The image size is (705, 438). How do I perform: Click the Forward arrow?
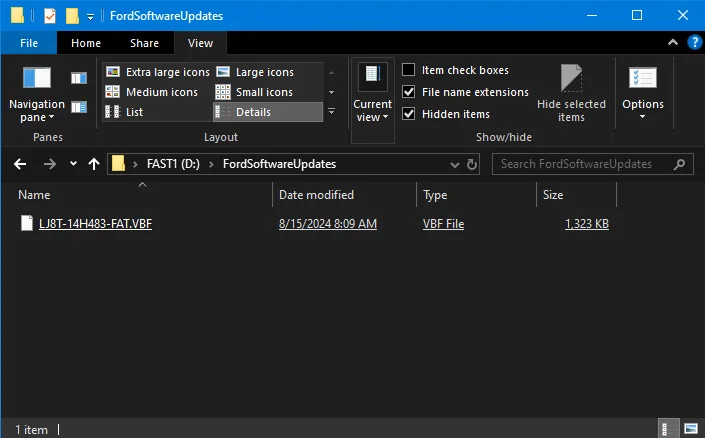(49, 164)
